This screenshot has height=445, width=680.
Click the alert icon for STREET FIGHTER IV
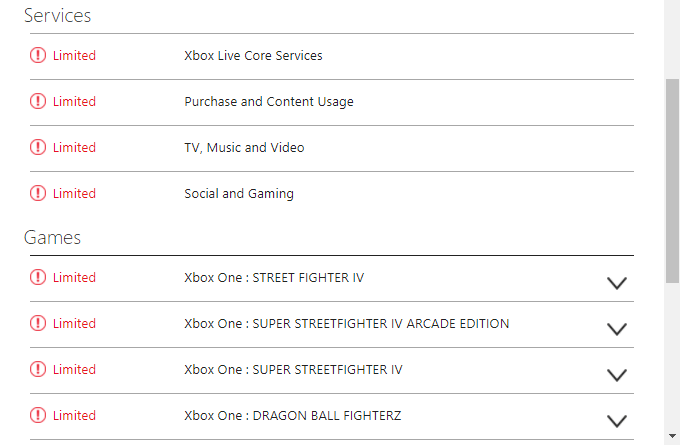point(38,278)
